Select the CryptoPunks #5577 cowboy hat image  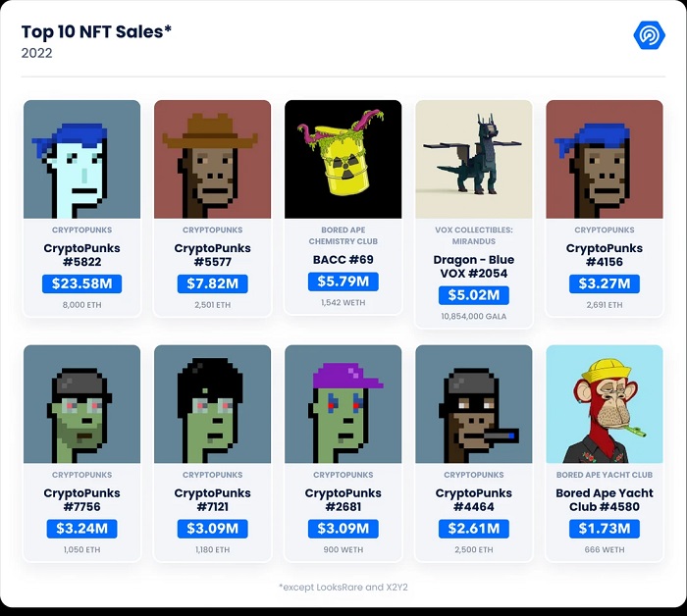coord(212,159)
